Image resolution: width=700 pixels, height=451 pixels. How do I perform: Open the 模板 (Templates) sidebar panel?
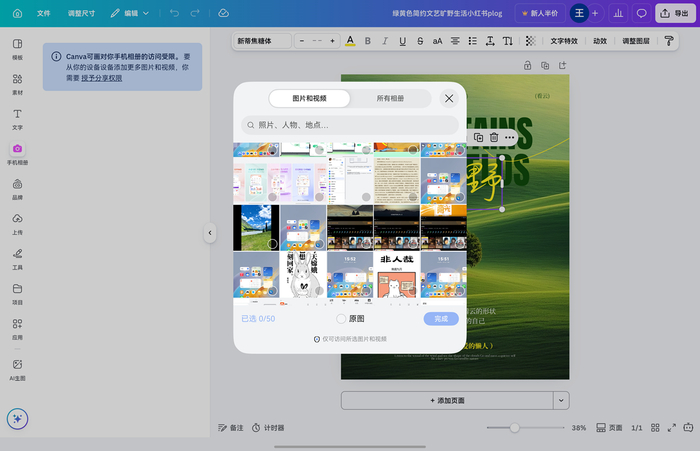(17, 49)
